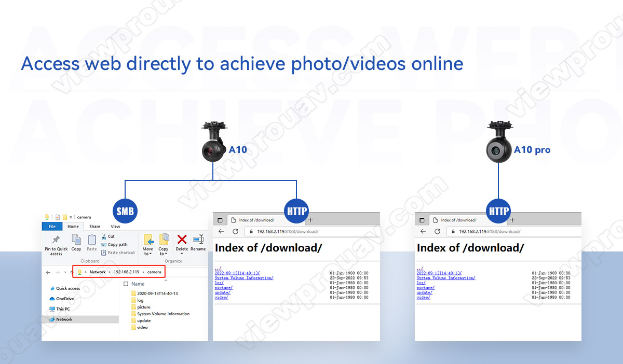Open the Delete options dropdown arrow

pyautogui.click(x=182, y=254)
